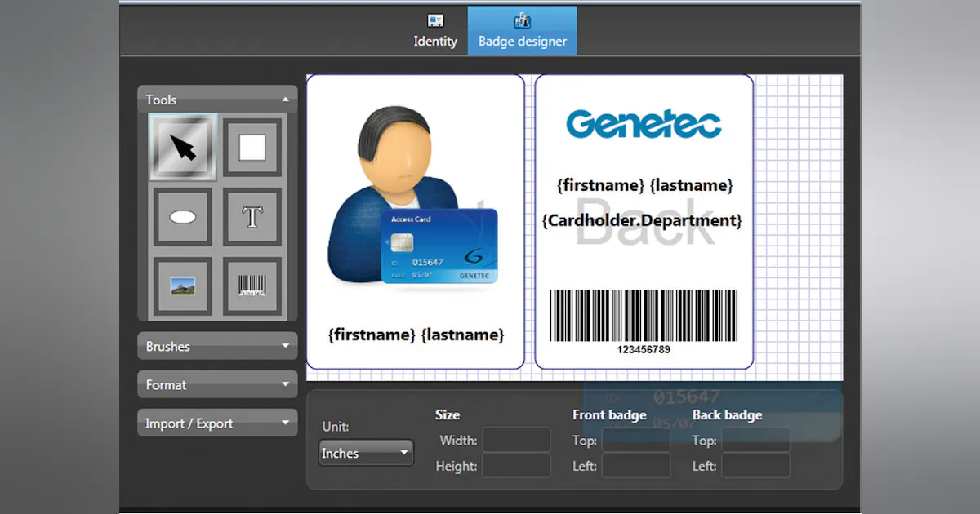Select the text tool

252,216
